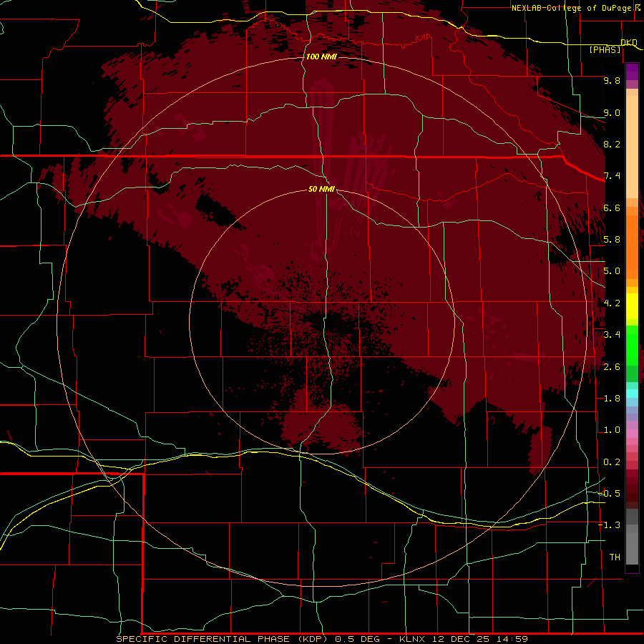Screen dimensions: 644x644
Task: Click the 100 NMI range ring label
Action: [x=321, y=57]
